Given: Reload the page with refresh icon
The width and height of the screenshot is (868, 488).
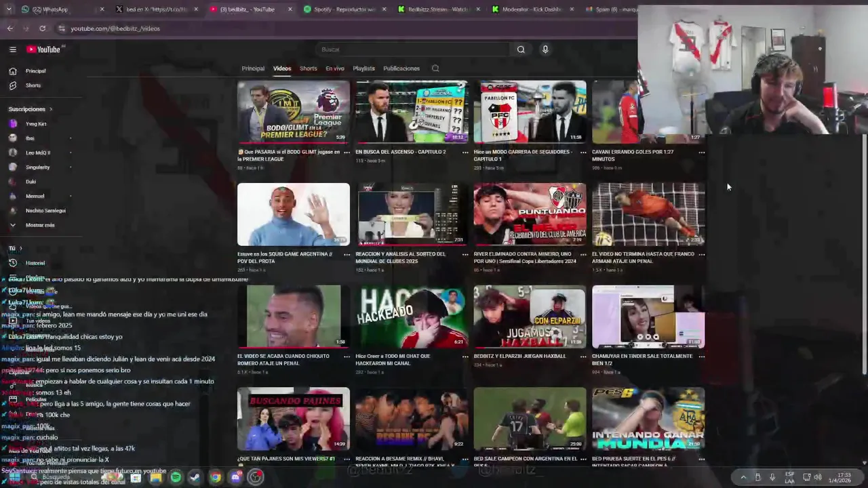Looking at the screenshot, I should (42, 28).
